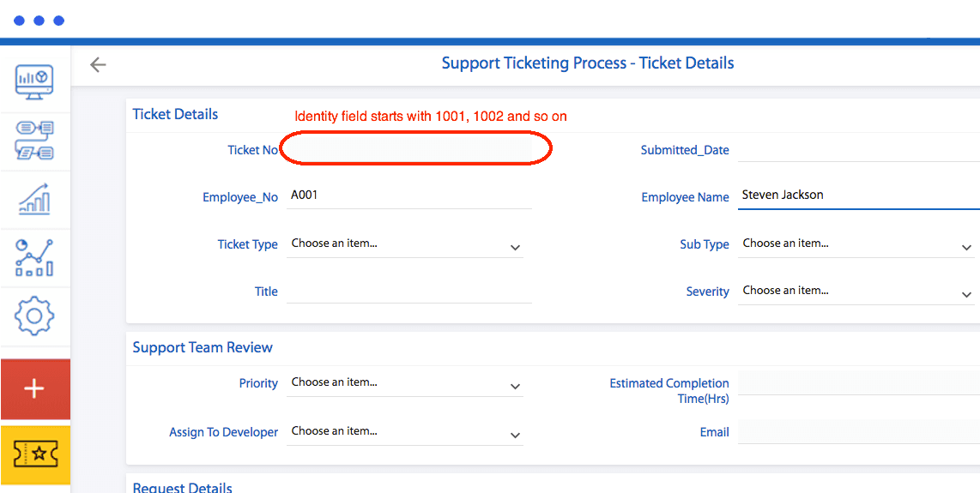This screenshot has height=493, width=980.
Task: Click the Email input field
Action: click(856, 432)
